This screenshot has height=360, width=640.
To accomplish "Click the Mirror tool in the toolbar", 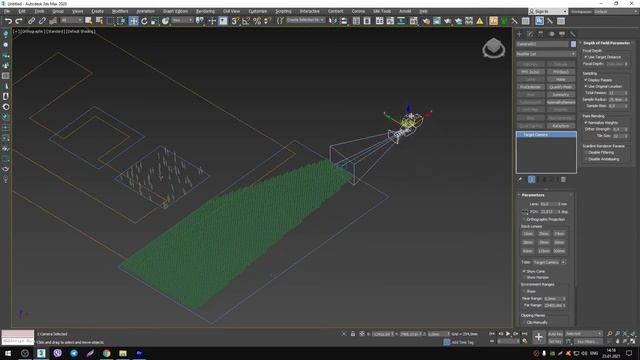I will [x=333, y=20].
